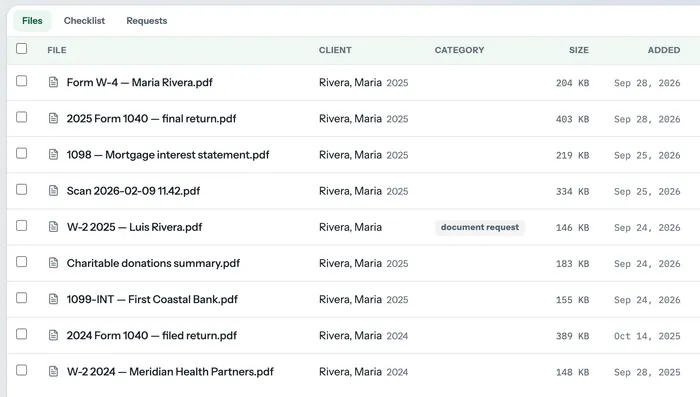700x397 pixels.
Task: Sort by the SIZE column header
Action: tap(579, 50)
